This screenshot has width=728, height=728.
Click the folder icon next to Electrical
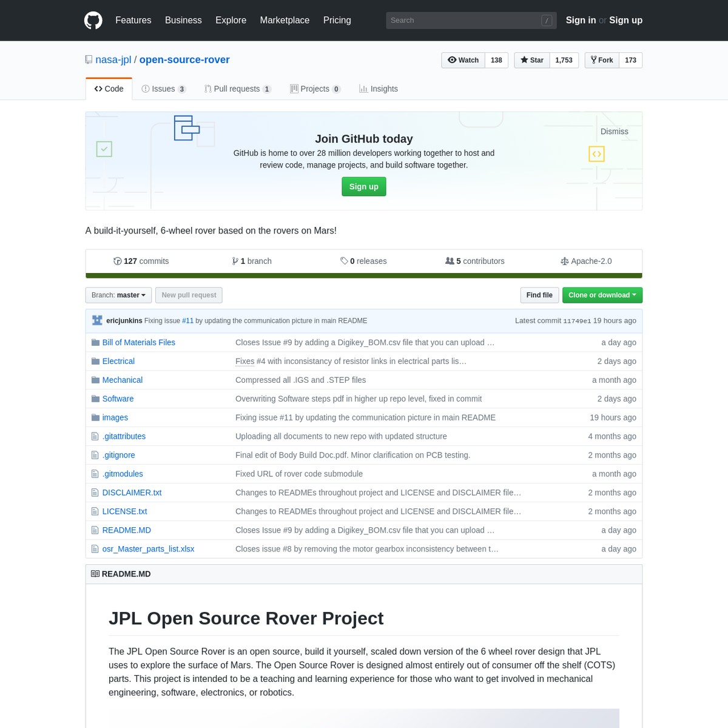click(x=95, y=361)
